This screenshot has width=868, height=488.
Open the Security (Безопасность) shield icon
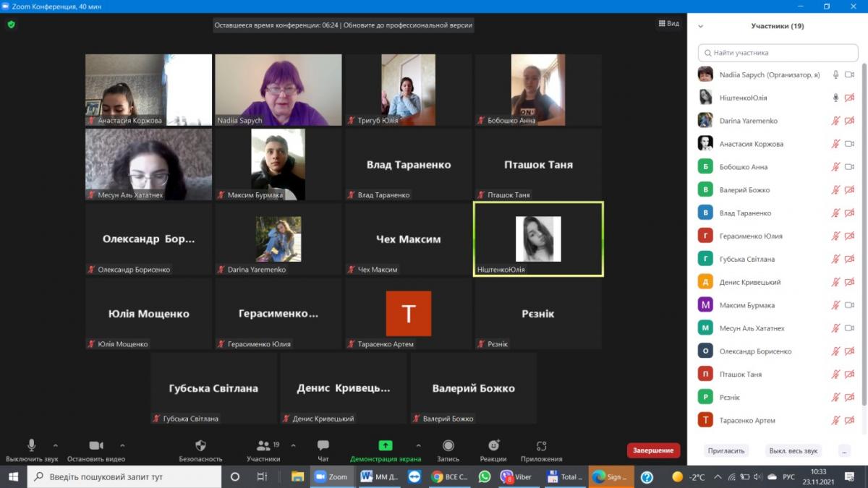point(200,446)
